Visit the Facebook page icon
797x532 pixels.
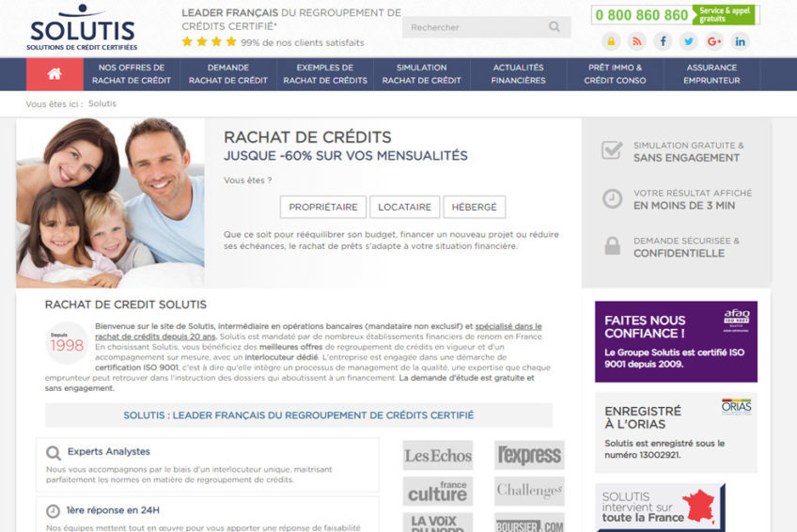click(663, 41)
